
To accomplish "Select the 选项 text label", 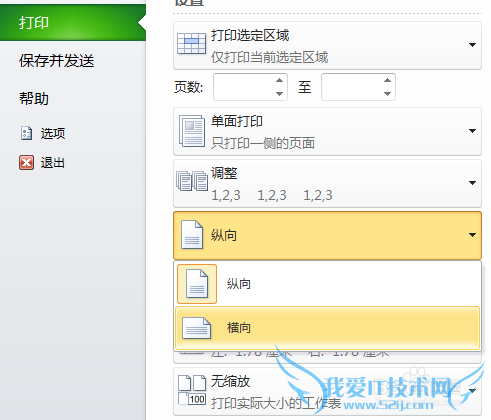I will (53, 133).
